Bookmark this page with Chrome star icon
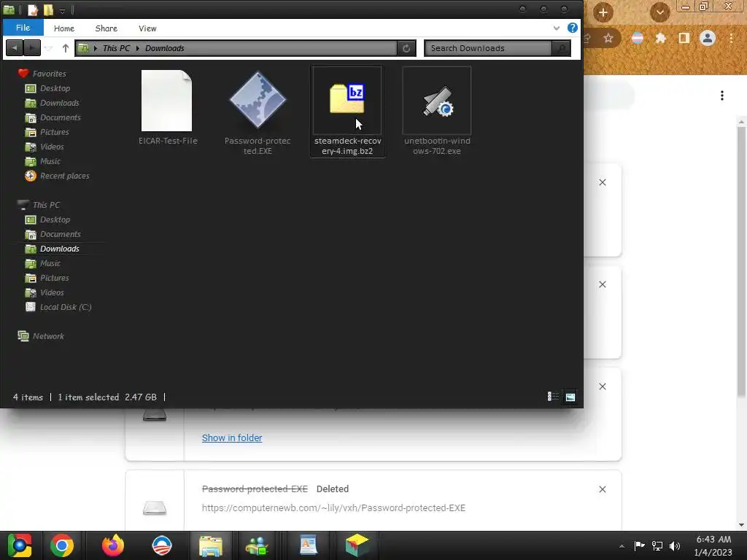The height and width of the screenshot is (560, 747). click(x=608, y=38)
